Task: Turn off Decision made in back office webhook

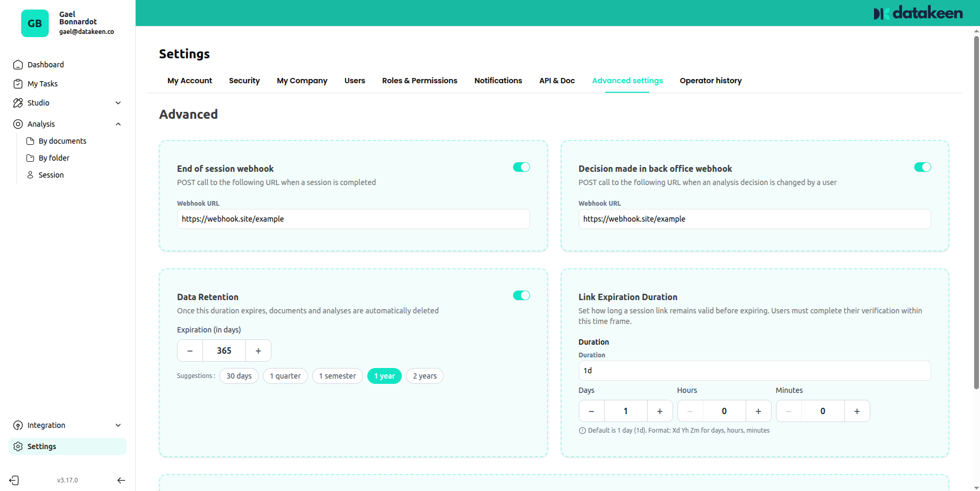Action: coord(922,167)
